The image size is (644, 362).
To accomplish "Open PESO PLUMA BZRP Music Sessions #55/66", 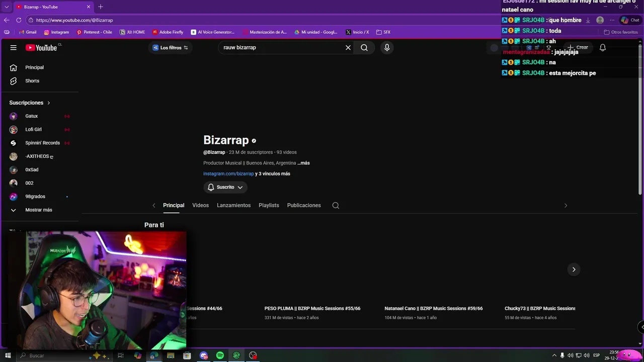I will click(x=312, y=308).
